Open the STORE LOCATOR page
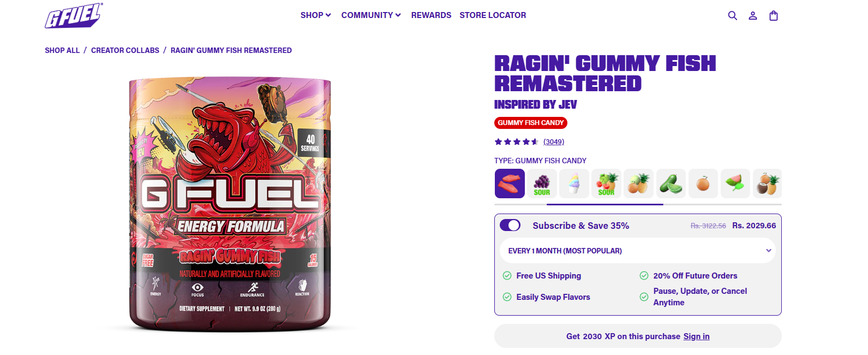 pos(493,15)
